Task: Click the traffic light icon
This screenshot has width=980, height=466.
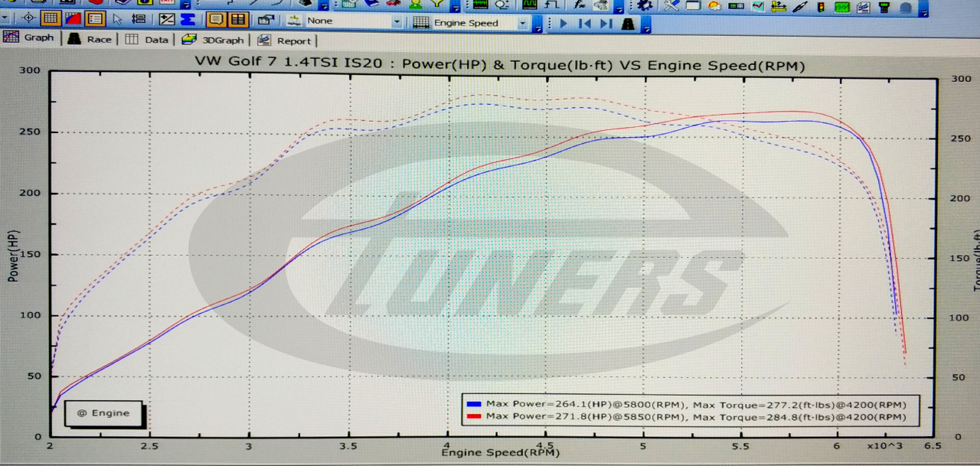Action: pos(821,7)
